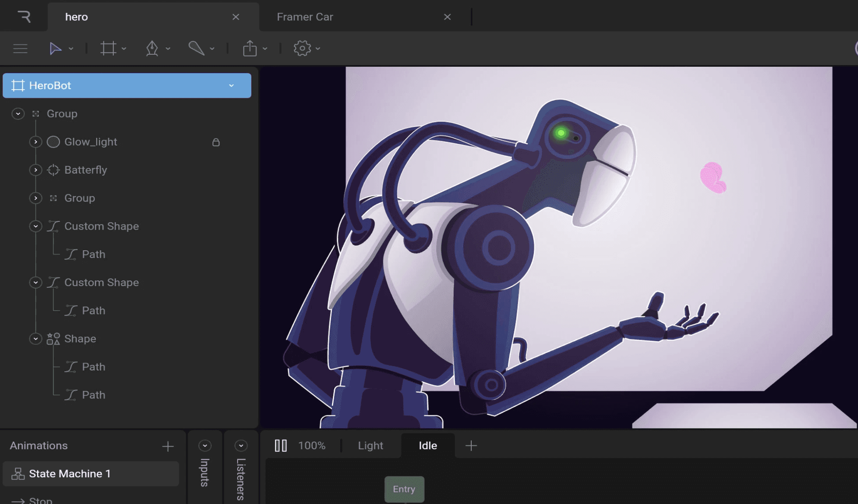Click the Rive logo icon
This screenshot has height=504, width=858.
pyautogui.click(x=24, y=16)
